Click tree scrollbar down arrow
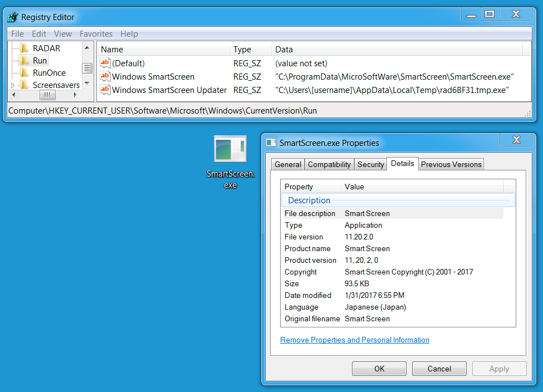The image size is (543, 392). (x=87, y=83)
